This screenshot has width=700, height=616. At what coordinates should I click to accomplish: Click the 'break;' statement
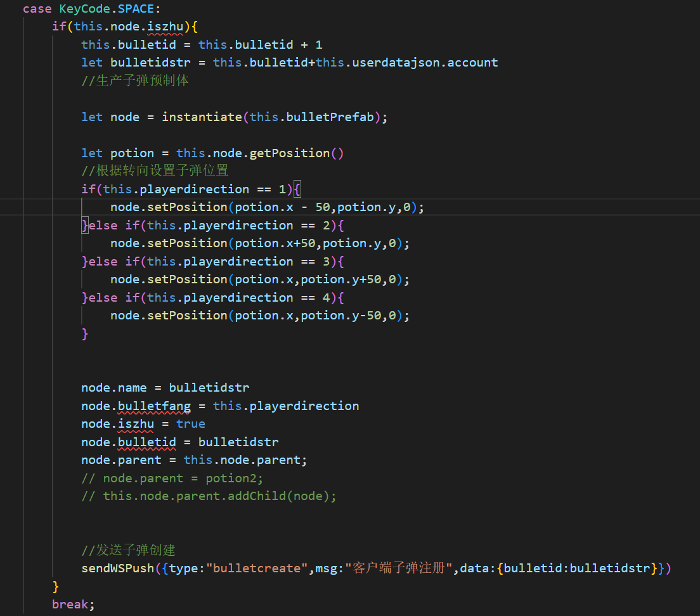(x=73, y=605)
